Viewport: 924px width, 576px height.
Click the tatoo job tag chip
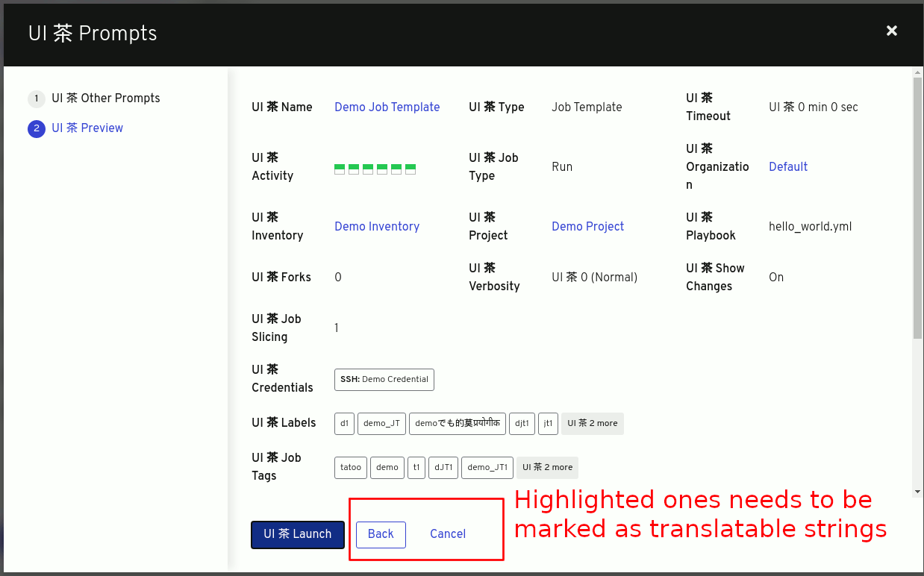pos(351,467)
